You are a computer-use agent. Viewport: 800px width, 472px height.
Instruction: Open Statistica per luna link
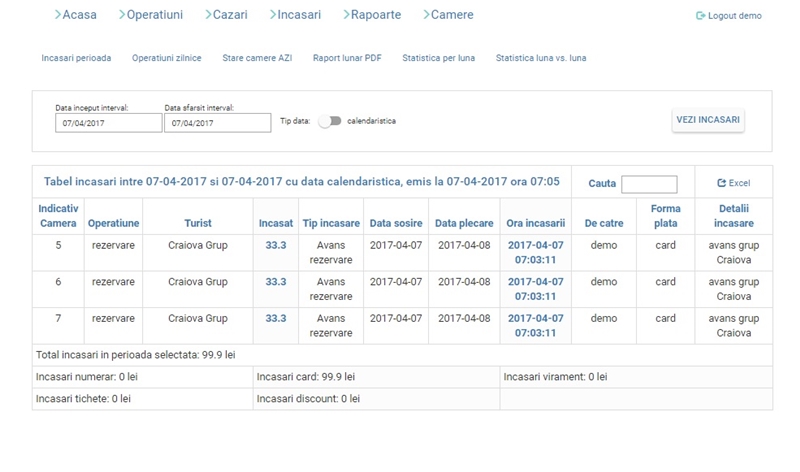(x=438, y=58)
